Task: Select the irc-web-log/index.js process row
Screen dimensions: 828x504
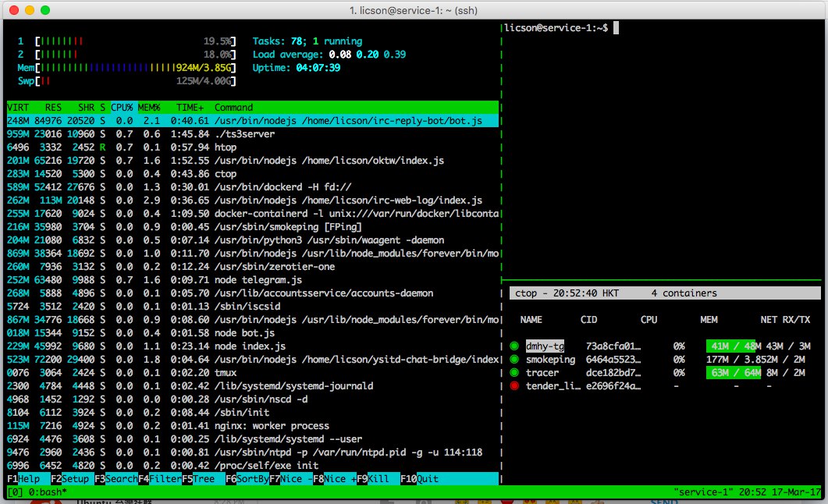Action: tap(252, 200)
